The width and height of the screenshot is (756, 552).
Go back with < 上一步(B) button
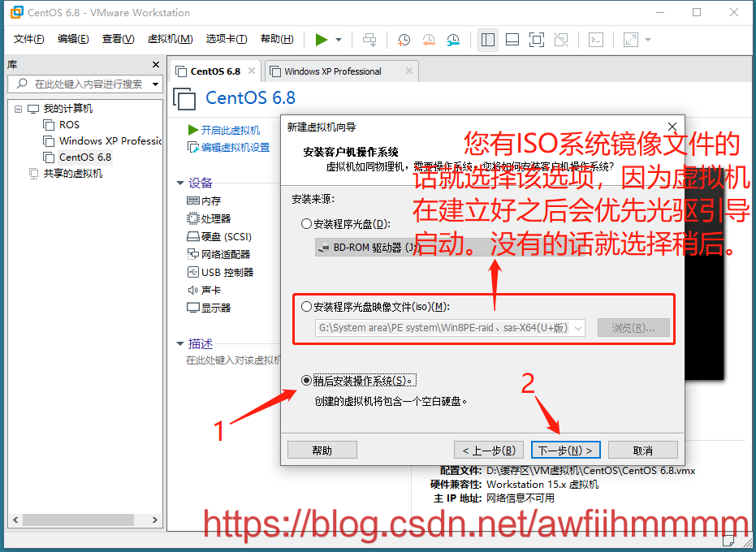pyautogui.click(x=489, y=451)
